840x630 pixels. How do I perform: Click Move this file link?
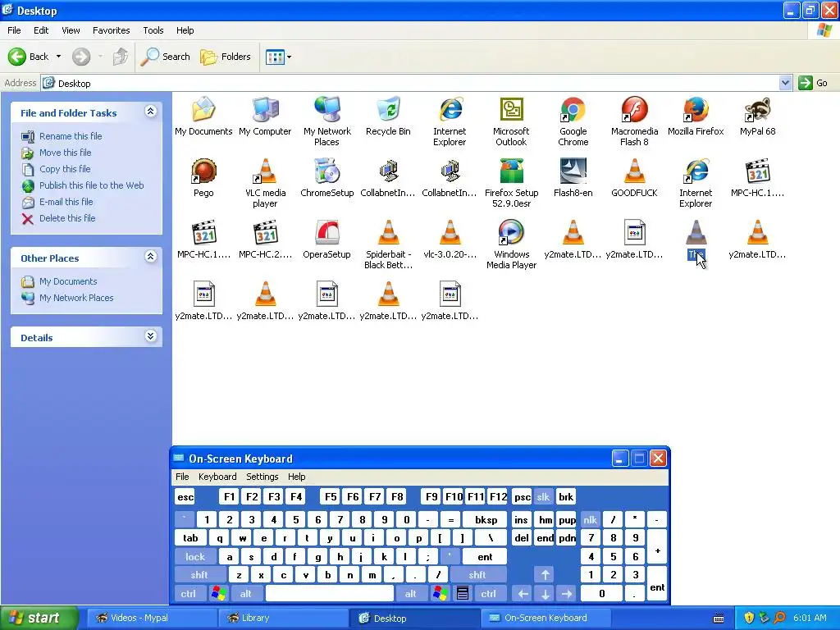click(65, 153)
